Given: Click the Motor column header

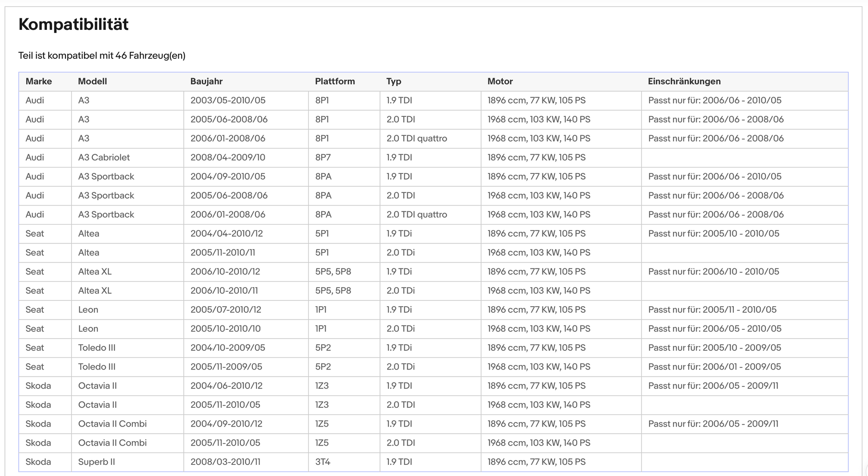Looking at the screenshot, I should pos(500,82).
